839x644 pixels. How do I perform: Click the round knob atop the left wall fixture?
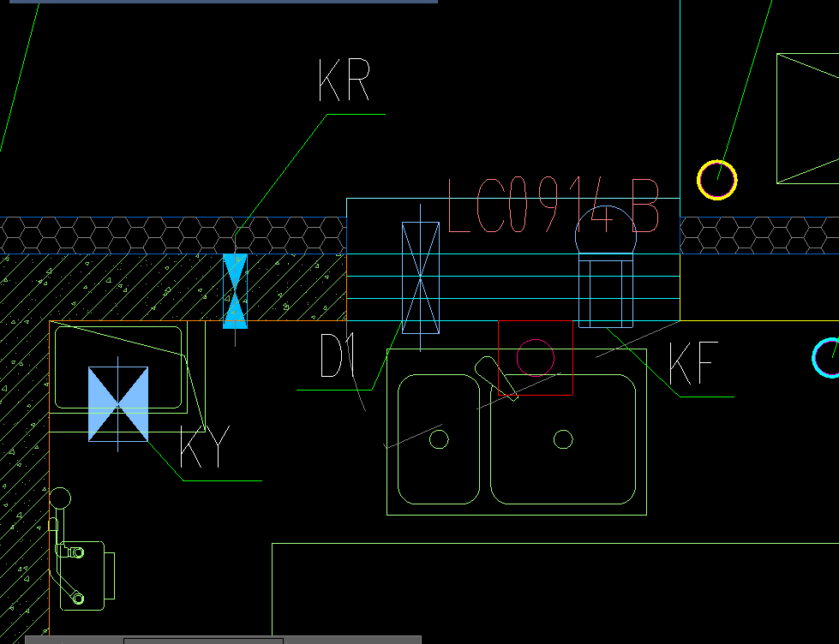click(60, 498)
